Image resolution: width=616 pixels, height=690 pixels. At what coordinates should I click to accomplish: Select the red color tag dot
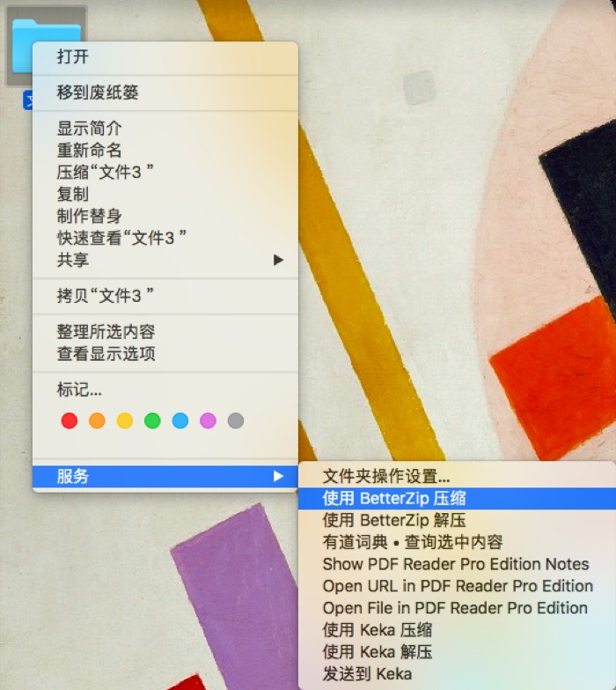70,421
